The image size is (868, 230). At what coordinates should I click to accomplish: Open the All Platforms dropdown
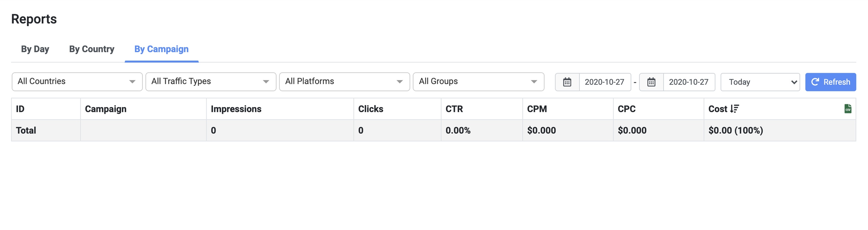[x=344, y=82]
